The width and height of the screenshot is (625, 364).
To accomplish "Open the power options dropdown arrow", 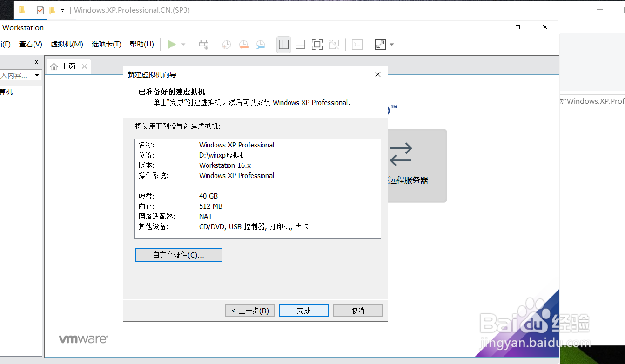I will 183,45.
